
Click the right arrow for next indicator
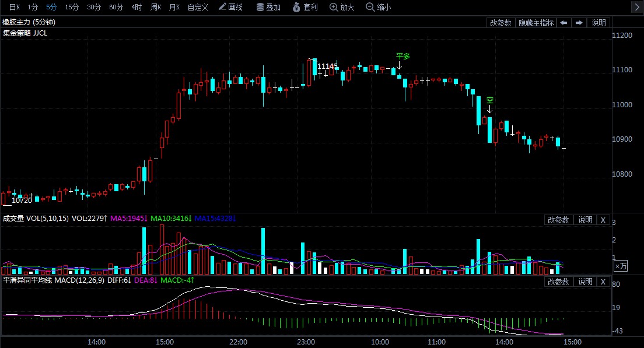tap(579, 23)
